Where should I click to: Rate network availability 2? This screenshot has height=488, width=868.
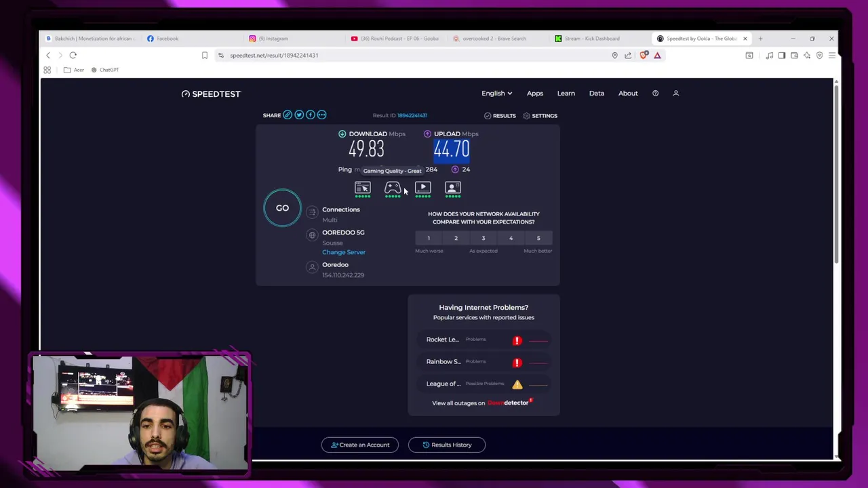pos(456,238)
